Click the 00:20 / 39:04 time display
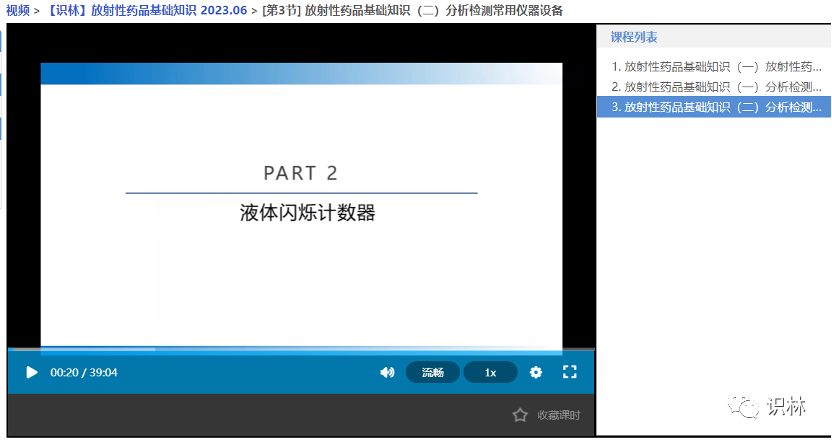Screen dimensions: 832x442 coord(84,372)
